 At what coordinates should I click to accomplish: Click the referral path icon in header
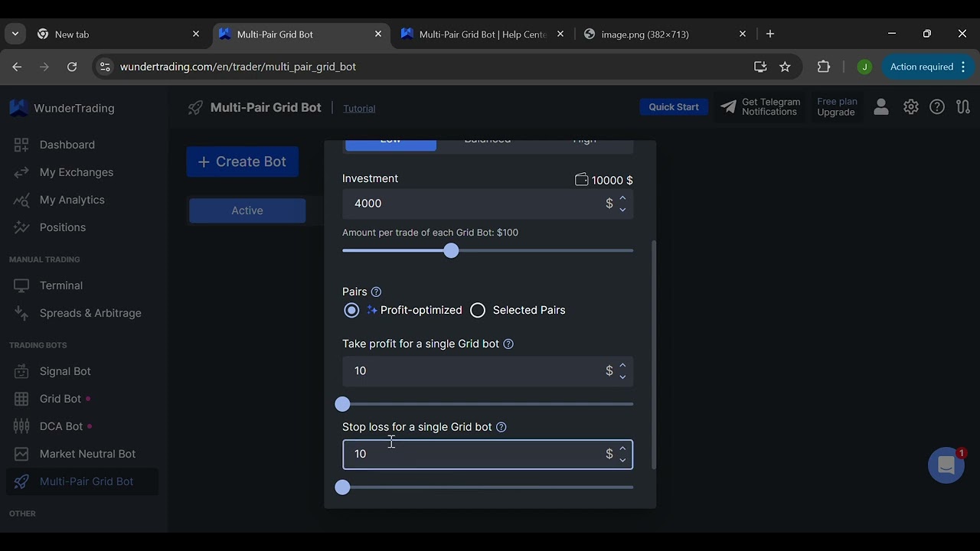coord(963,107)
